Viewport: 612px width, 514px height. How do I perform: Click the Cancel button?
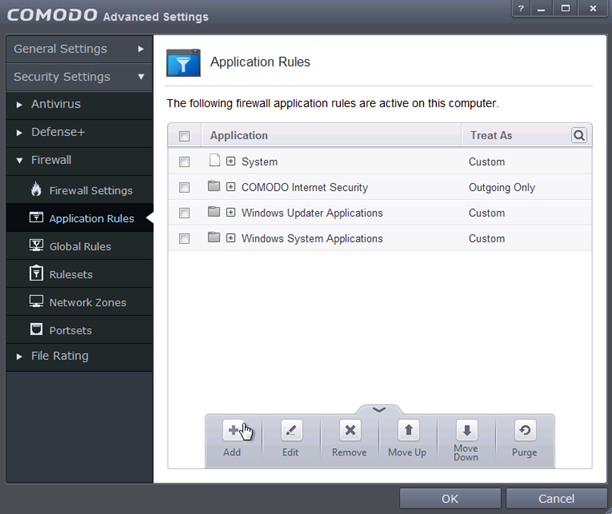click(x=556, y=498)
